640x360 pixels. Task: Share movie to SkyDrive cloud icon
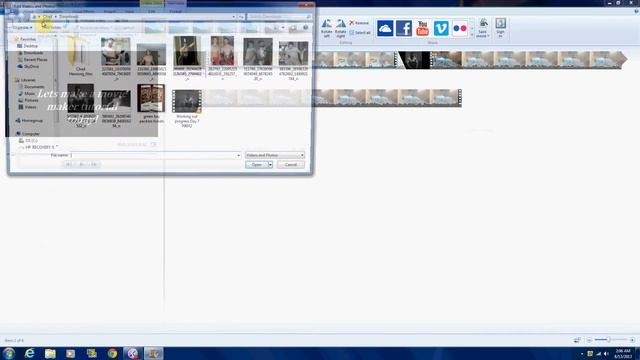pos(385,28)
